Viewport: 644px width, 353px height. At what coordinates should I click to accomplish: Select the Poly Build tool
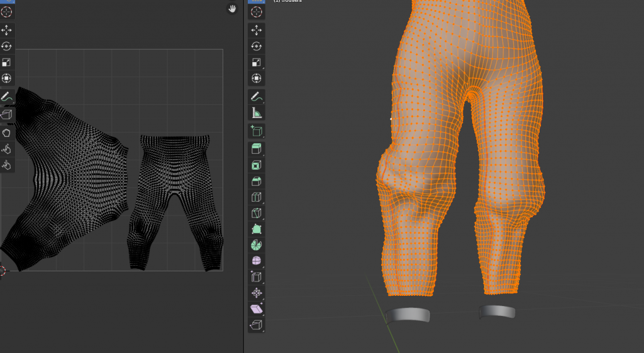[x=257, y=229]
